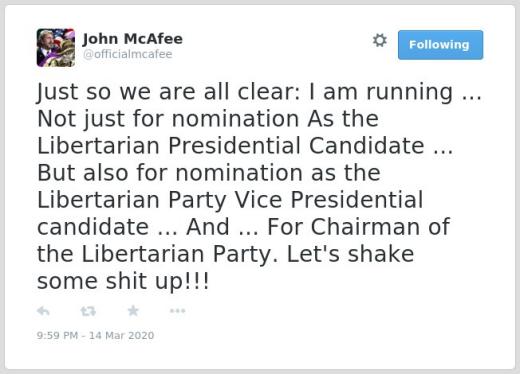Click the phrase 'Libertarian Party Vice Presidential'
Image resolution: width=520 pixels, height=374 pixels.
click(x=230, y=200)
